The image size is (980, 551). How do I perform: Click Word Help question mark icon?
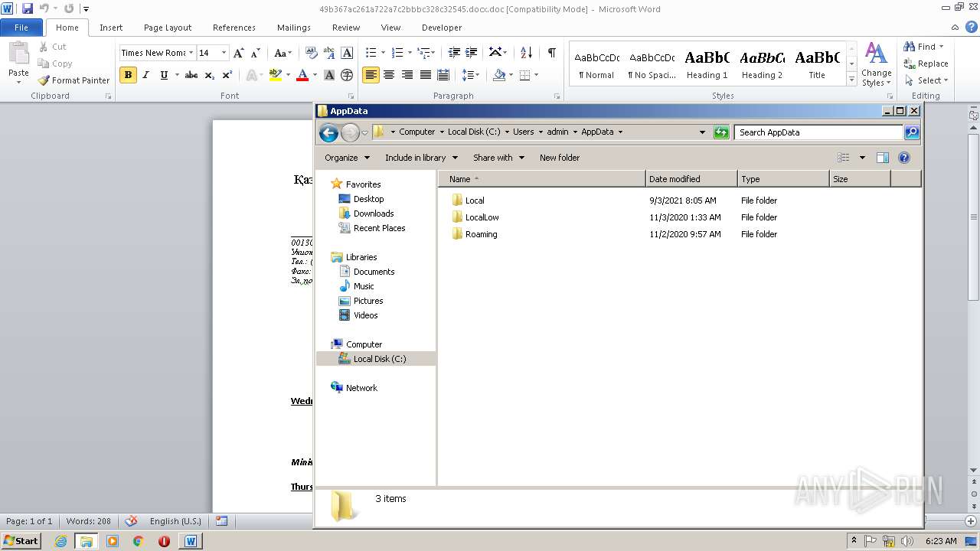coord(971,27)
